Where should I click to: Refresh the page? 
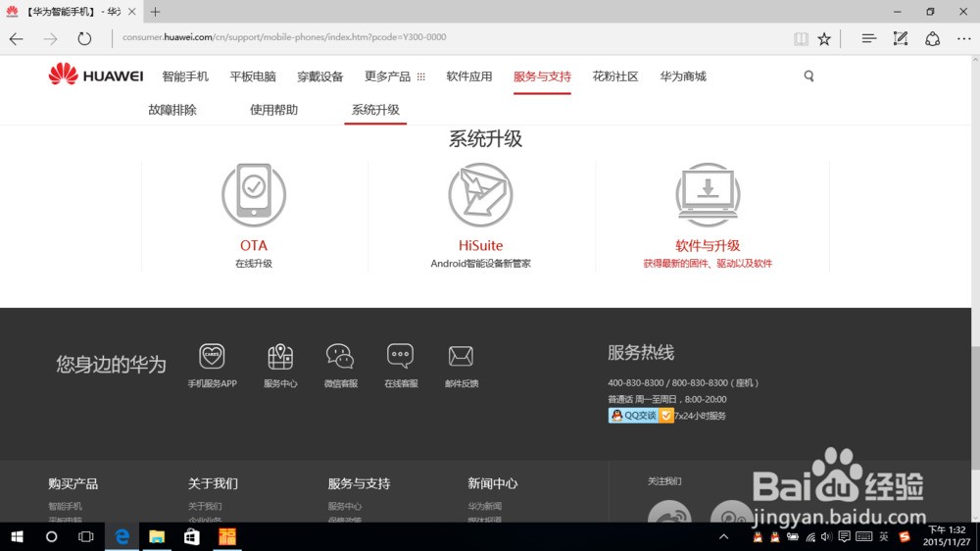84,39
